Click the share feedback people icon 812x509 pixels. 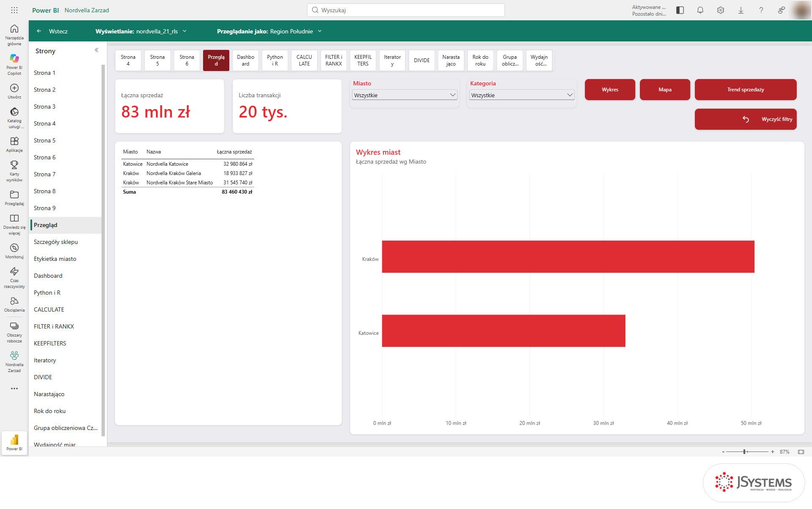(x=782, y=10)
